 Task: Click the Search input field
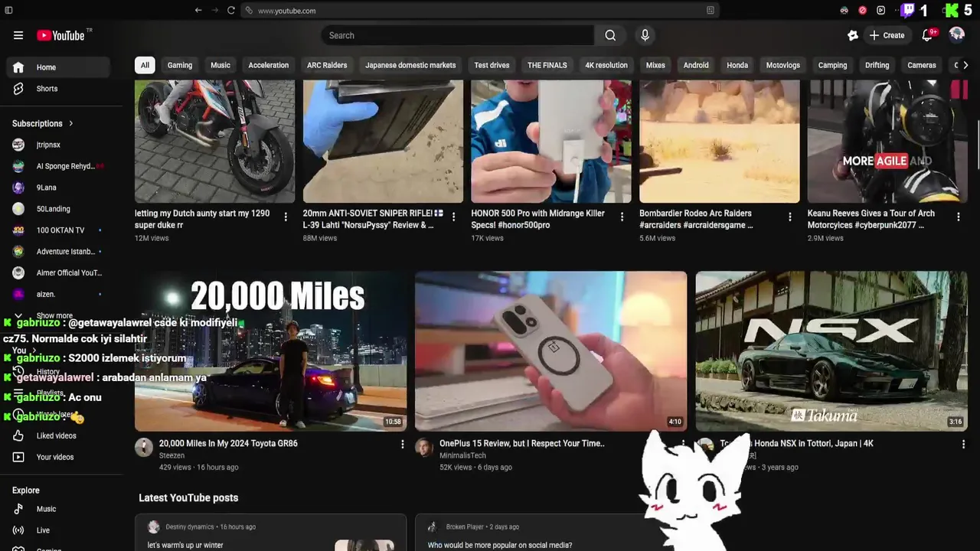458,35
